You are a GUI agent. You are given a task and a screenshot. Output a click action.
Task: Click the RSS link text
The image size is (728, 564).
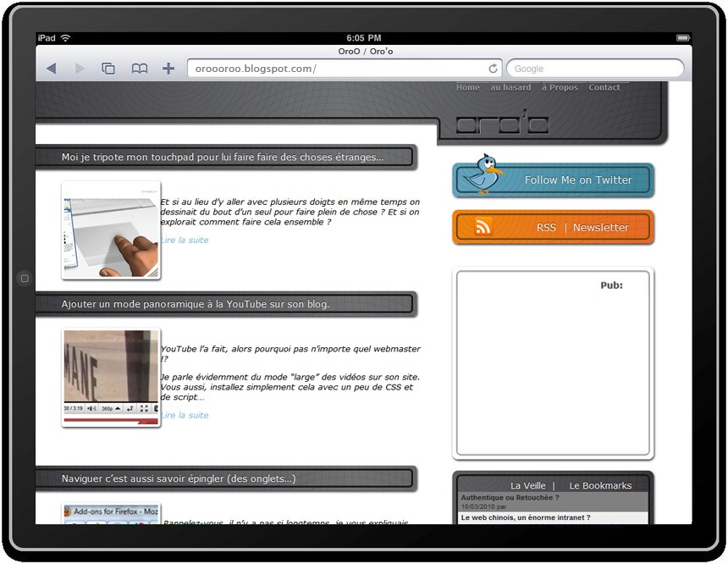546,227
